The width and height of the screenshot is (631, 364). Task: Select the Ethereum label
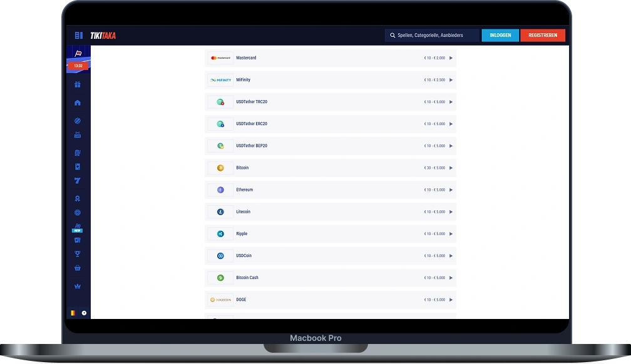244,190
